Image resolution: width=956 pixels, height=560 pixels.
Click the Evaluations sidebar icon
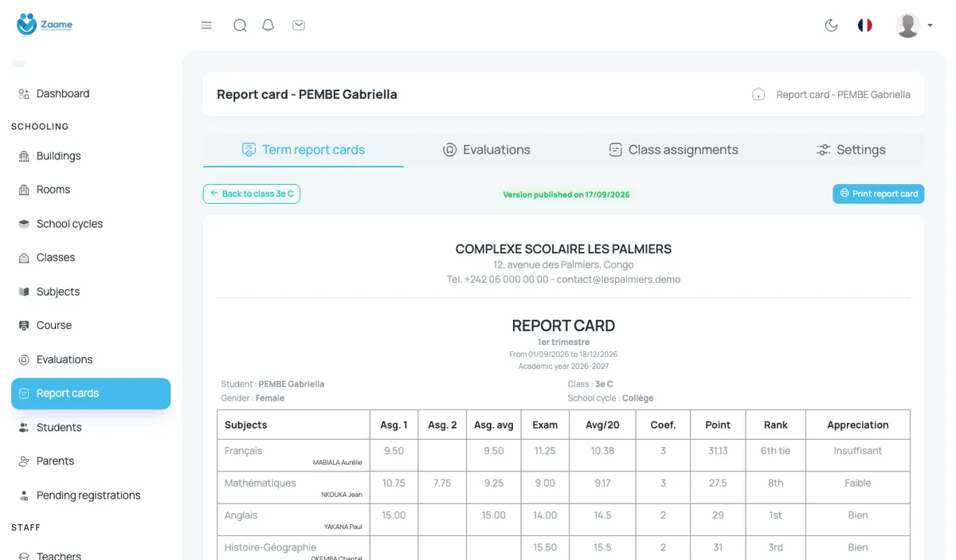[x=24, y=359]
